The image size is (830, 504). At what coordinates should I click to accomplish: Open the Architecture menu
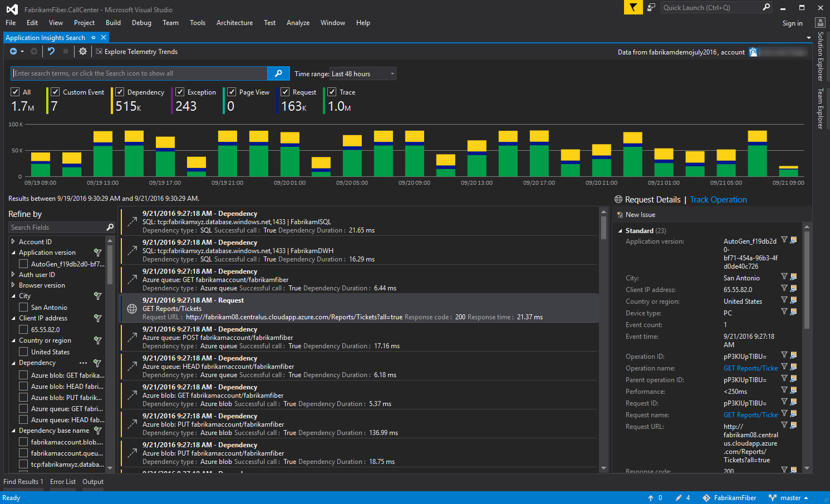tap(234, 23)
